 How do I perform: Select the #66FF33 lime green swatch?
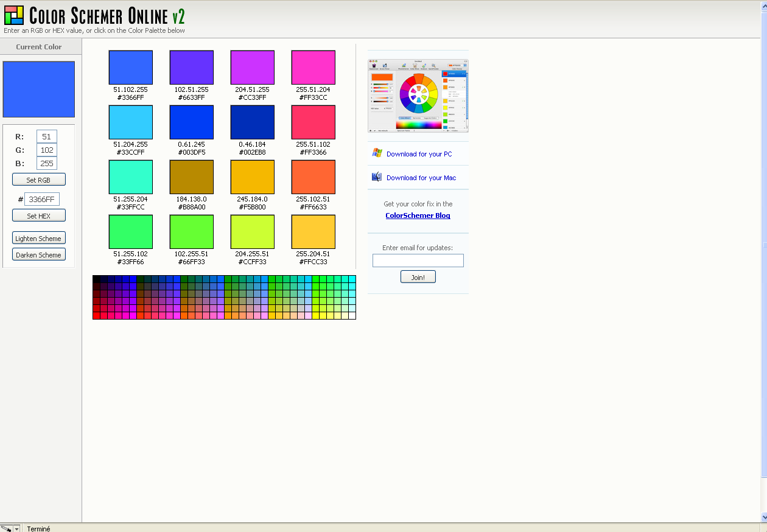pos(192,231)
